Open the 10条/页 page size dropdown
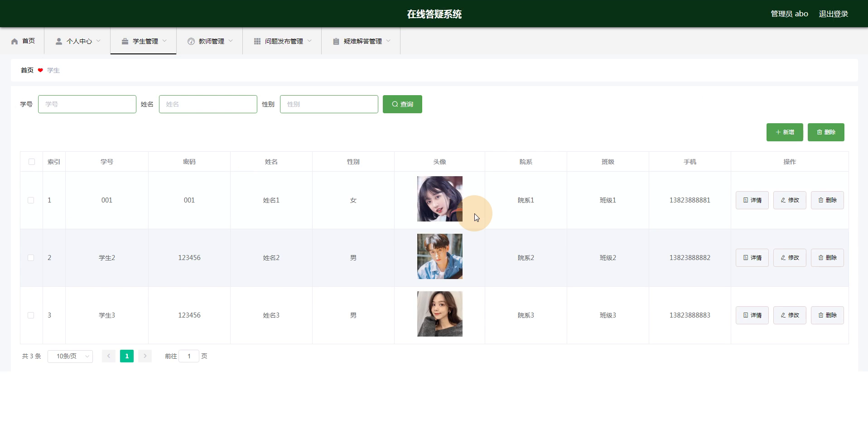 pos(70,357)
